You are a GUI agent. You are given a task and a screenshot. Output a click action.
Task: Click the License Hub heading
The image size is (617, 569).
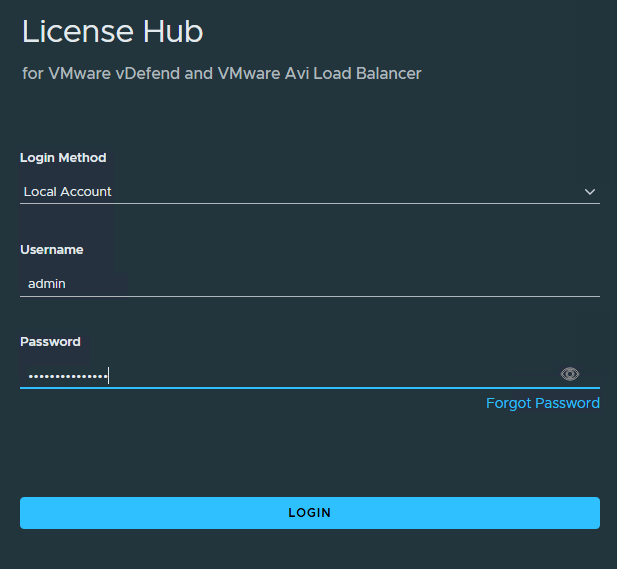coord(113,31)
